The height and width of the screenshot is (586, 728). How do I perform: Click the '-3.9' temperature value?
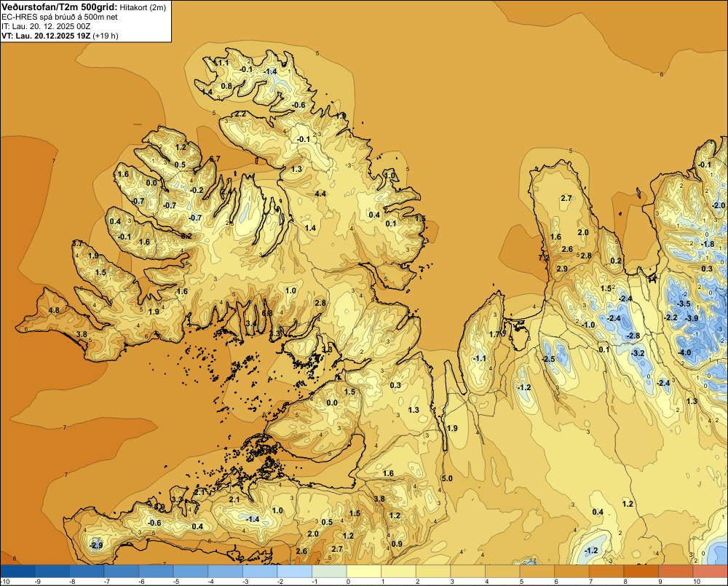(x=692, y=318)
